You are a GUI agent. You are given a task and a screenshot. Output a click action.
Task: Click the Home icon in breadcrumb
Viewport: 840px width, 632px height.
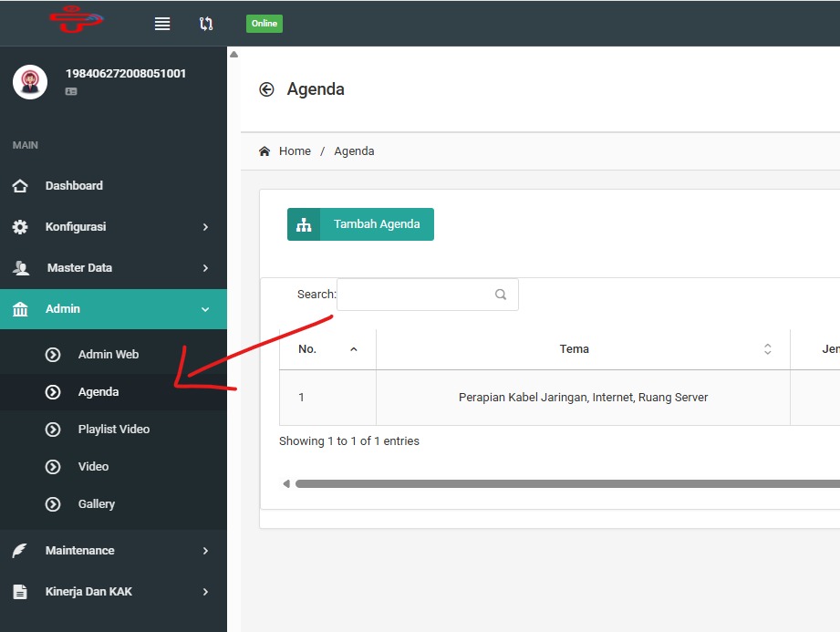[264, 151]
